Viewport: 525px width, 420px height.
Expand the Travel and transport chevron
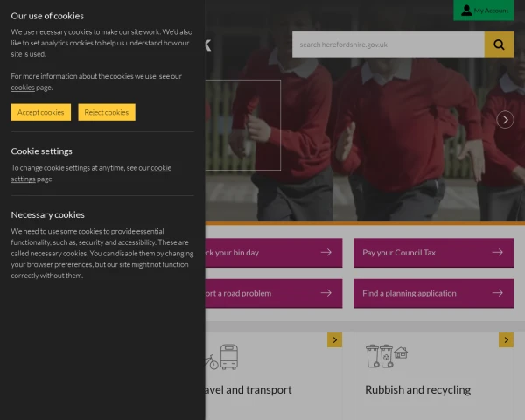[334, 340]
